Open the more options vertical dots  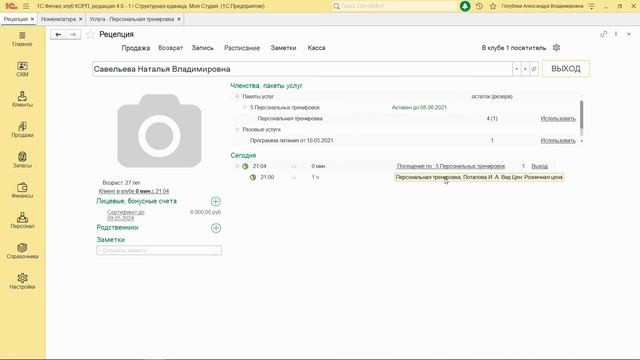point(616,34)
